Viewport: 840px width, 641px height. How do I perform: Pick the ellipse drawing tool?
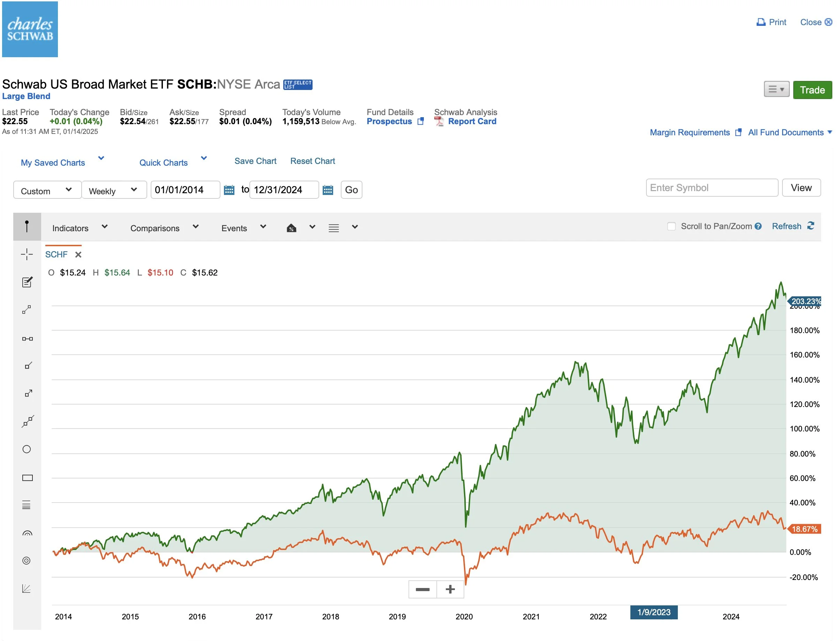[x=27, y=450]
